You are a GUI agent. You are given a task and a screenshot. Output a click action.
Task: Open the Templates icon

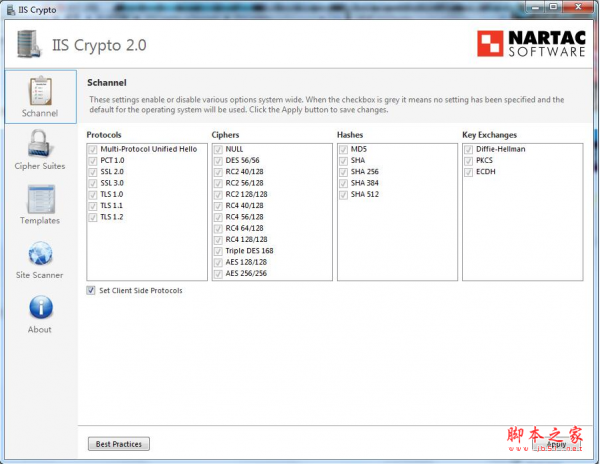(41, 199)
